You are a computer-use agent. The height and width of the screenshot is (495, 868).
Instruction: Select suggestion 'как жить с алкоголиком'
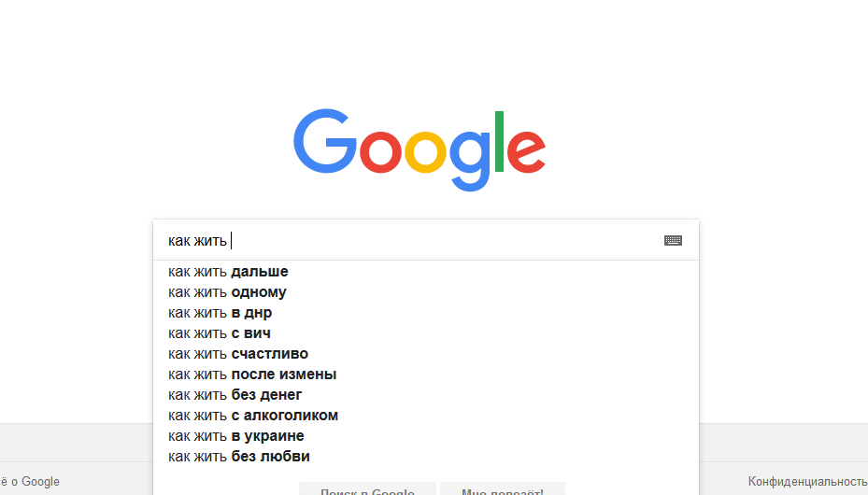pyautogui.click(x=426, y=415)
